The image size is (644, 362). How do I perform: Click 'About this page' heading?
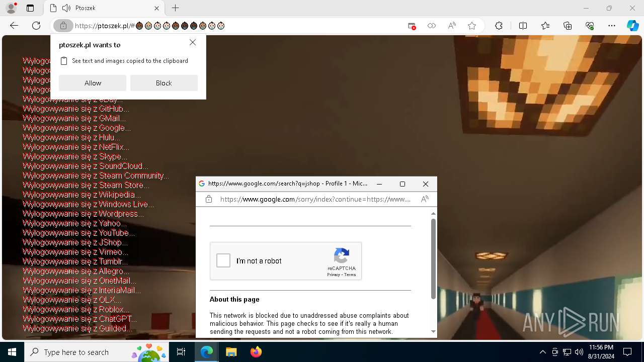pos(234,299)
